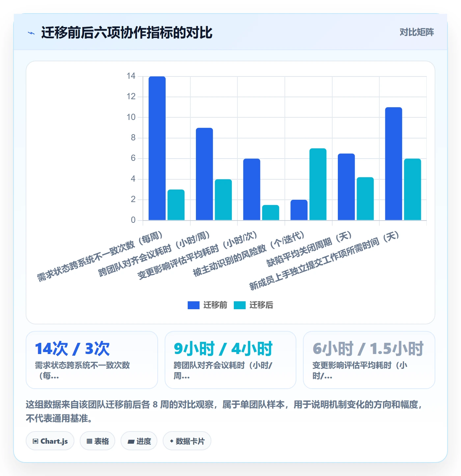Click the axis label 缺陷平均关闭周期（天）
The image size is (461, 476).
pyautogui.click(x=310, y=249)
